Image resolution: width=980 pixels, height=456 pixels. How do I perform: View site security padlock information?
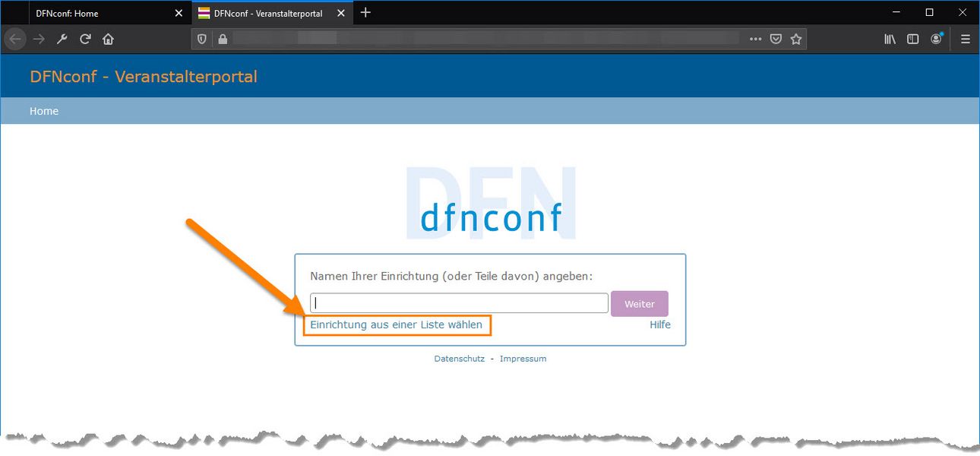[x=223, y=39]
